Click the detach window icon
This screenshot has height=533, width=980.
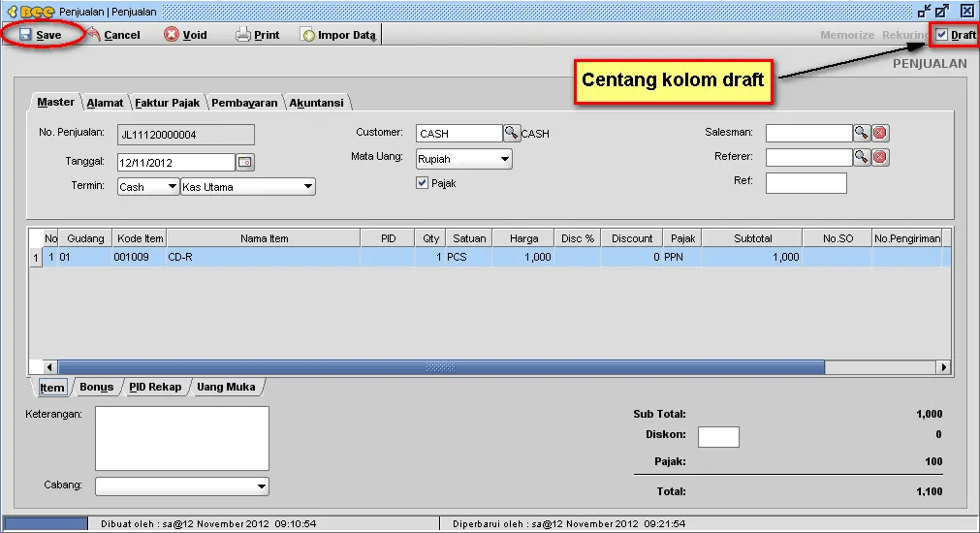point(925,11)
